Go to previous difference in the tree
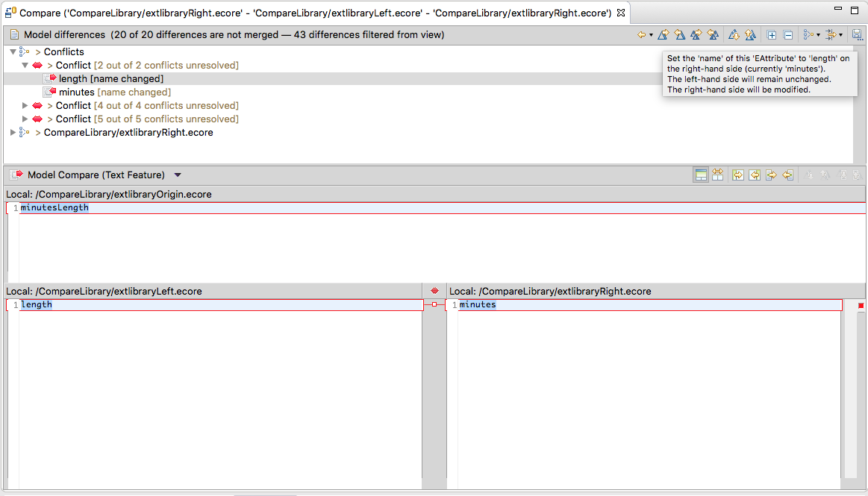This screenshot has height=496, width=868. click(x=751, y=35)
